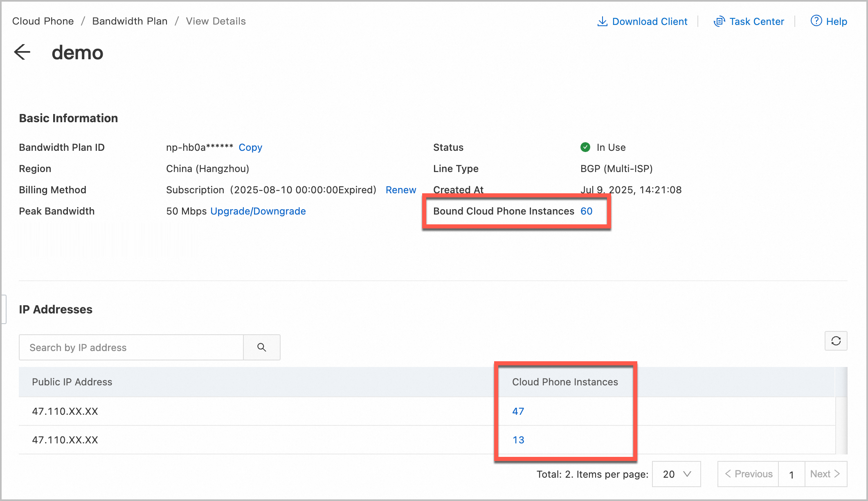
Task: Copy the Bandwidth Plan ID
Action: [x=250, y=148]
